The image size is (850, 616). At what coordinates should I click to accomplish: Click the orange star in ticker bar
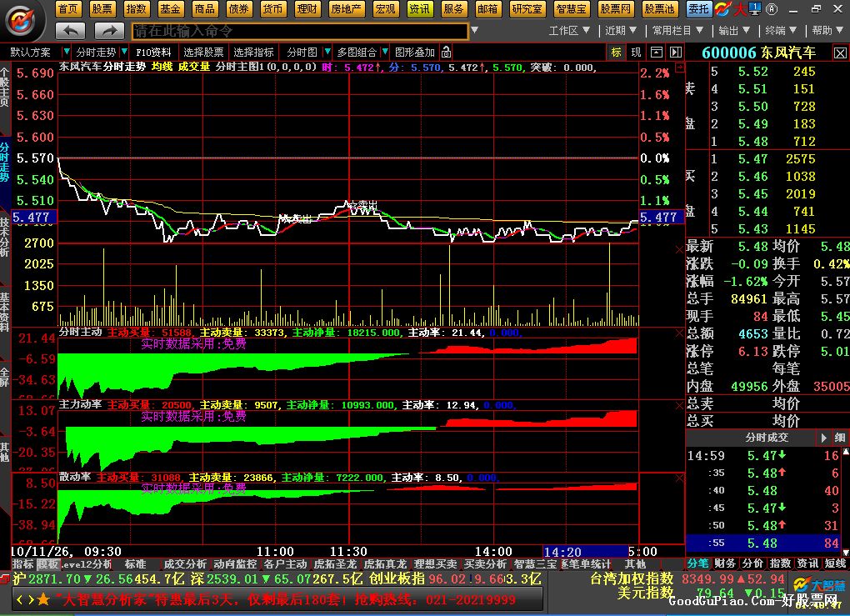click(43, 599)
